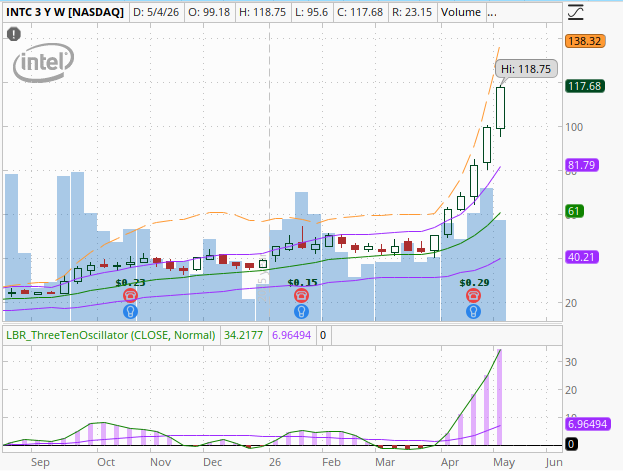Click the Apr label on the time axis
Image resolution: width=623 pixels, height=471 pixels.
click(x=450, y=462)
